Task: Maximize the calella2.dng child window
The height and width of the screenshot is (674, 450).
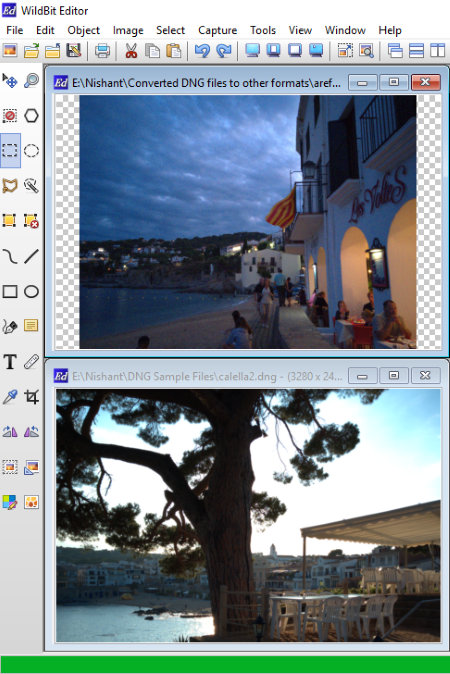Action: (394, 376)
